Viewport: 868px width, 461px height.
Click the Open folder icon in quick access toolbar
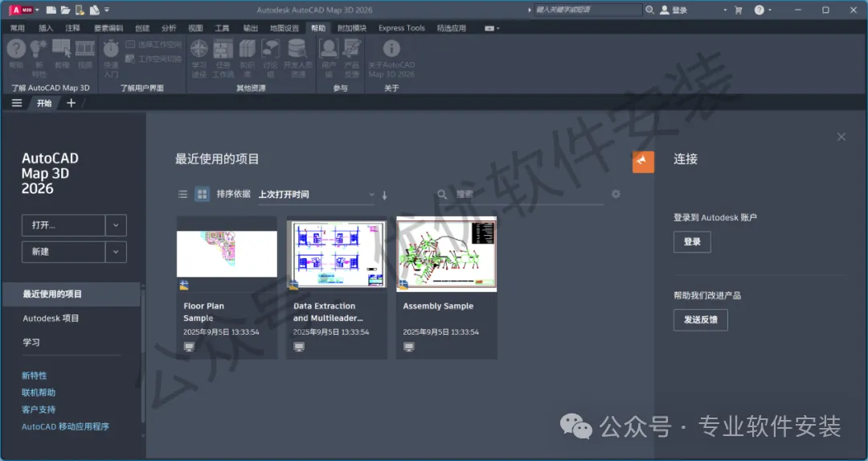tap(65, 10)
